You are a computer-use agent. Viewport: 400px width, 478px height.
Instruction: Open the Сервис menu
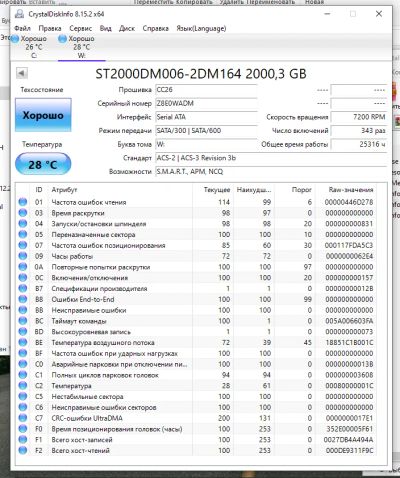[x=80, y=28]
